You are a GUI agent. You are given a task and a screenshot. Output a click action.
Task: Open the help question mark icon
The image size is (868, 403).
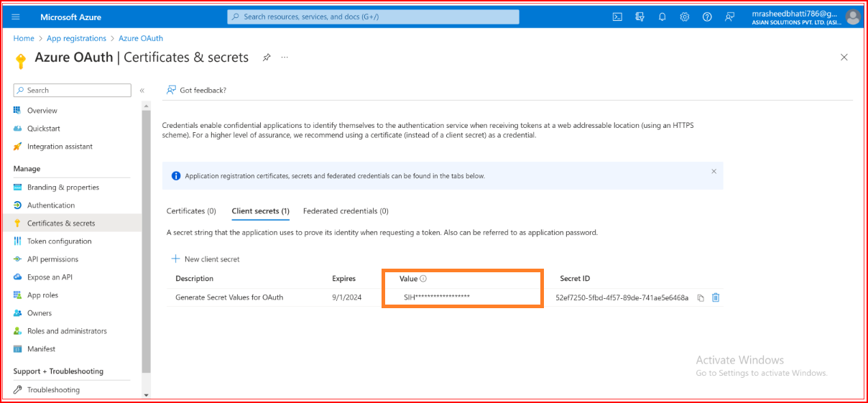[707, 17]
